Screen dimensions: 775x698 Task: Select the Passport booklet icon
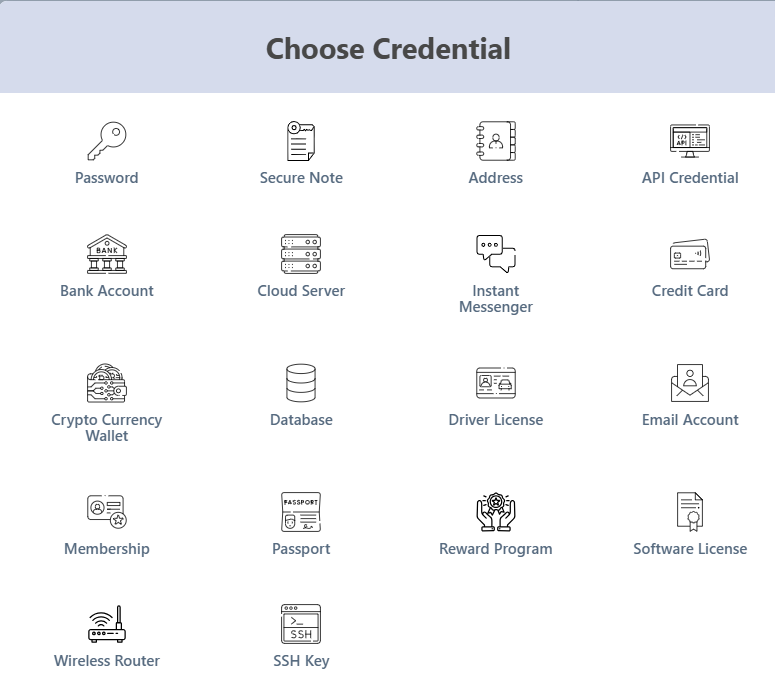(x=301, y=512)
